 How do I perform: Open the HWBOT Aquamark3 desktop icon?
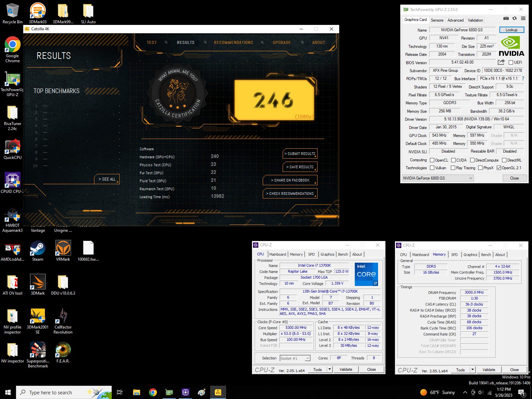coord(12,220)
